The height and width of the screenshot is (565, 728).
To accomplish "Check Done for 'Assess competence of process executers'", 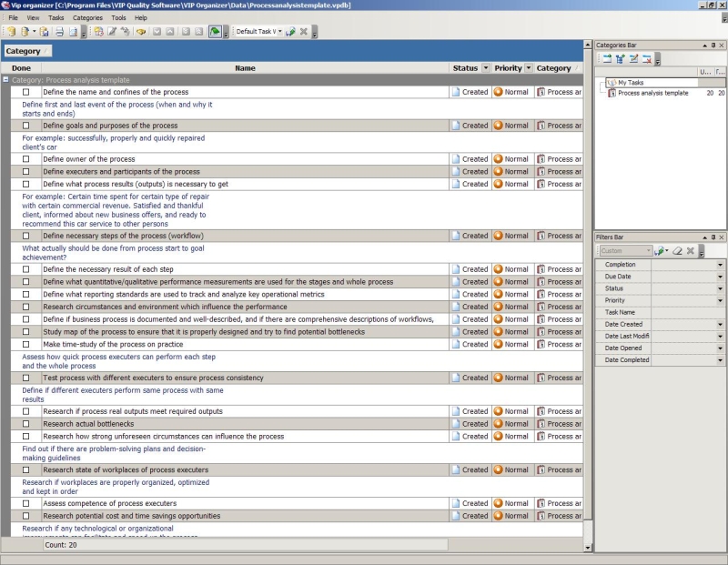I will (x=26, y=503).
